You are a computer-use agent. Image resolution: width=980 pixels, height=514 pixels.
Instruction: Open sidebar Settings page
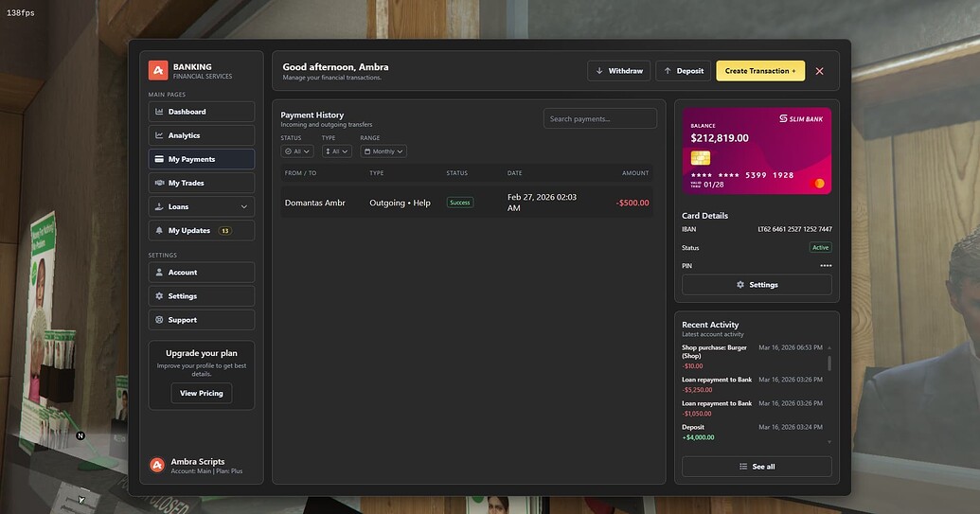(202, 296)
